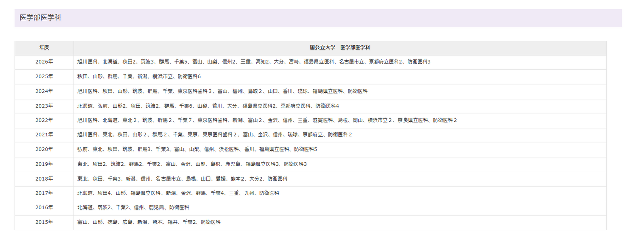Click the 2016年 year cell

click(x=44, y=207)
